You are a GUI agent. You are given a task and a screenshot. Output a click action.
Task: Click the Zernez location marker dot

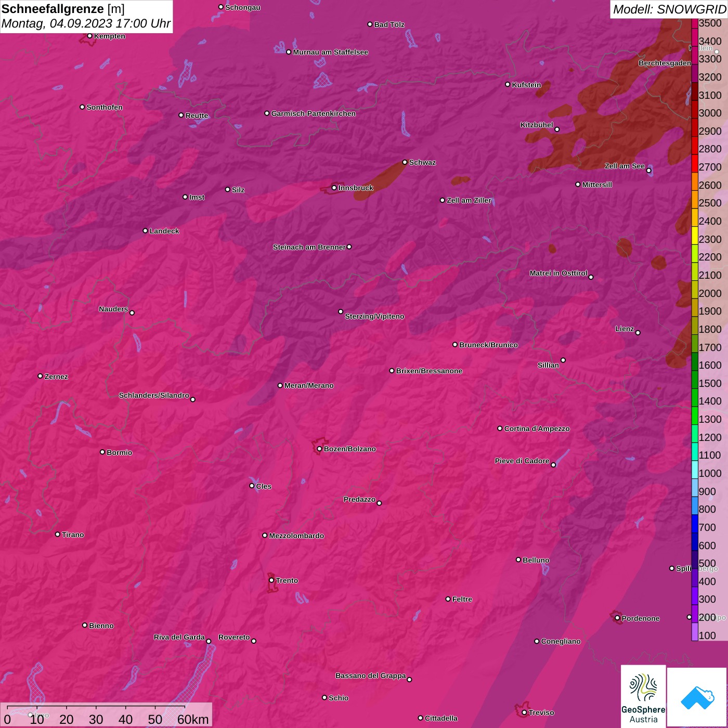click(41, 376)
